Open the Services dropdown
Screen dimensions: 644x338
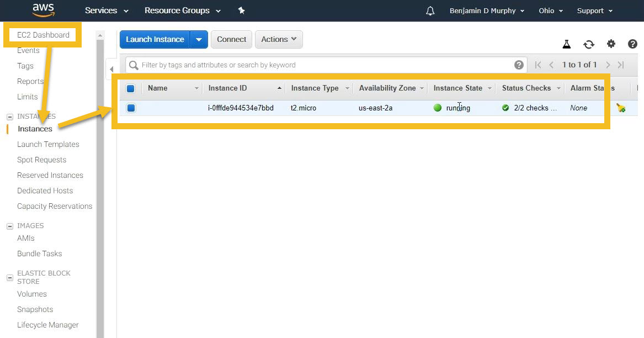coord(107,10)
